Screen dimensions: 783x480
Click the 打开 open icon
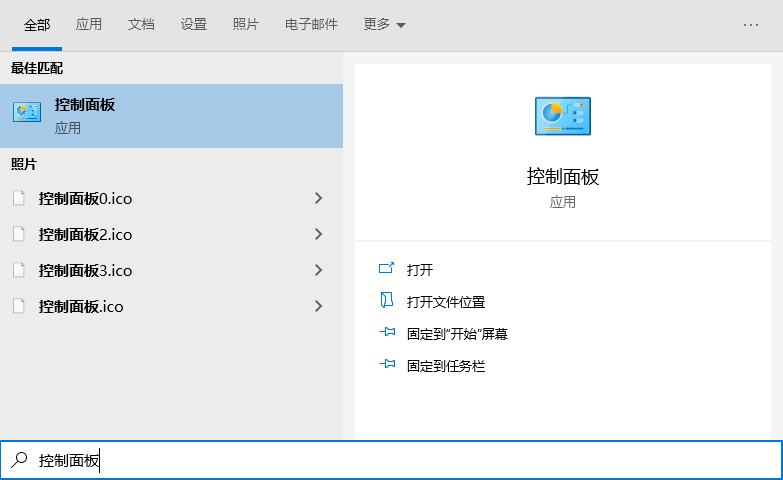pyautogui.click(x=387, y=268)
